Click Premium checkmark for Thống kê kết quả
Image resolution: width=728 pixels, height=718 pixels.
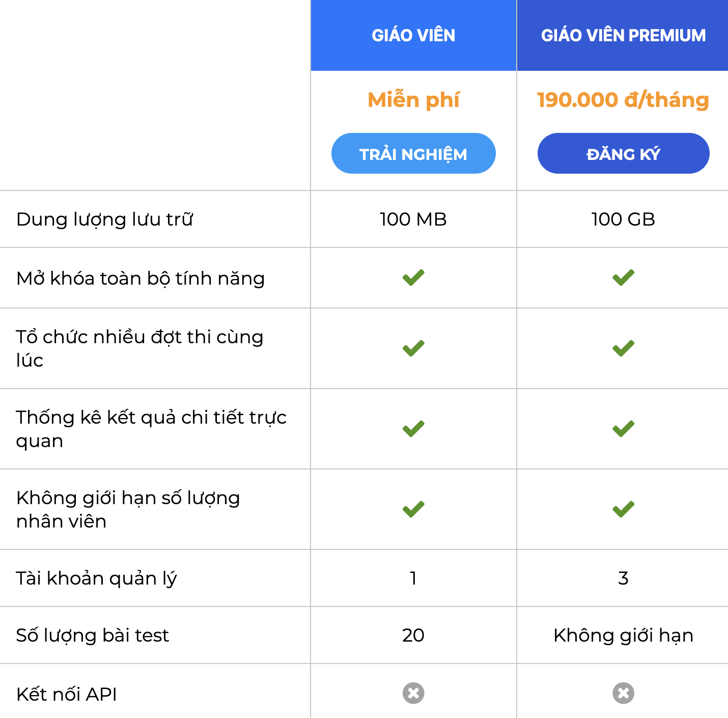tap(623, 429)
